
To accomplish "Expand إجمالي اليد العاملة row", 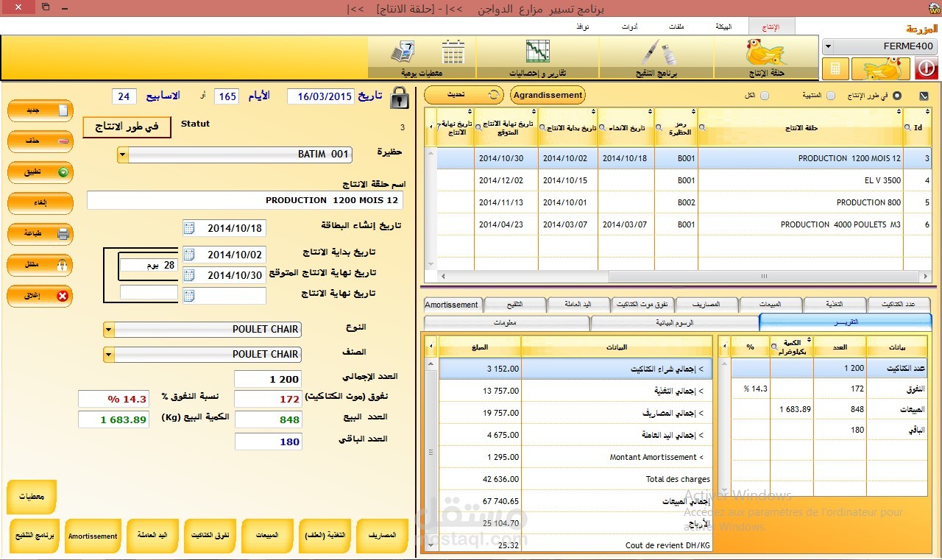I will (x=701, y=435).
